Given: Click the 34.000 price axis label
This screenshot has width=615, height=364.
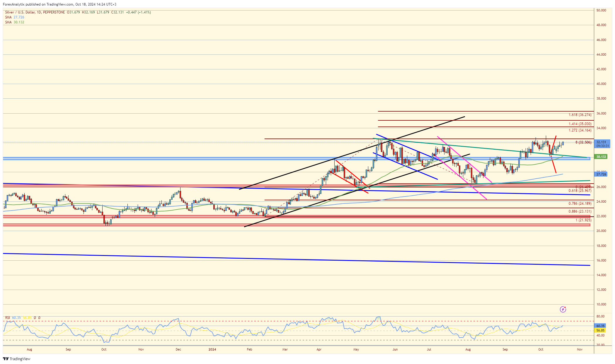Looking at the screenshot, I should 601,128.
